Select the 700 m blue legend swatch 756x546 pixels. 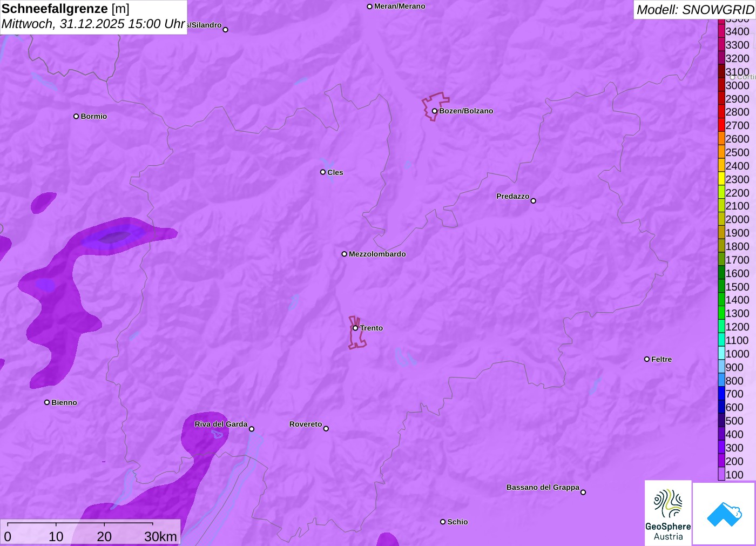[721, 394]
